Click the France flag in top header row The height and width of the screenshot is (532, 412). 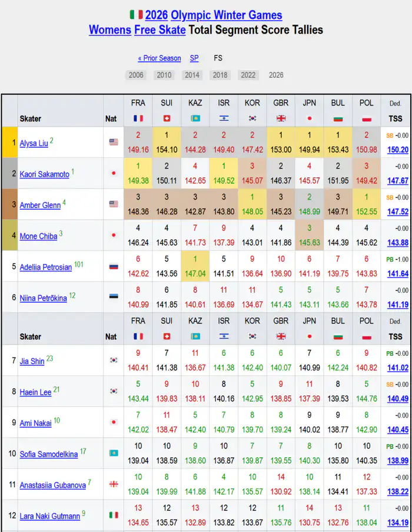(138, 118)
